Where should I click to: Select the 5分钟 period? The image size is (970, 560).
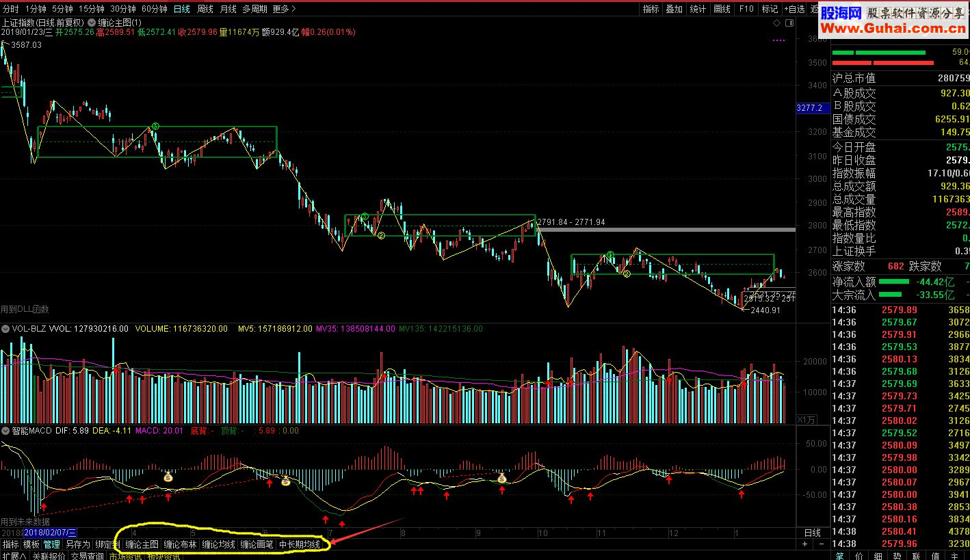62,9
